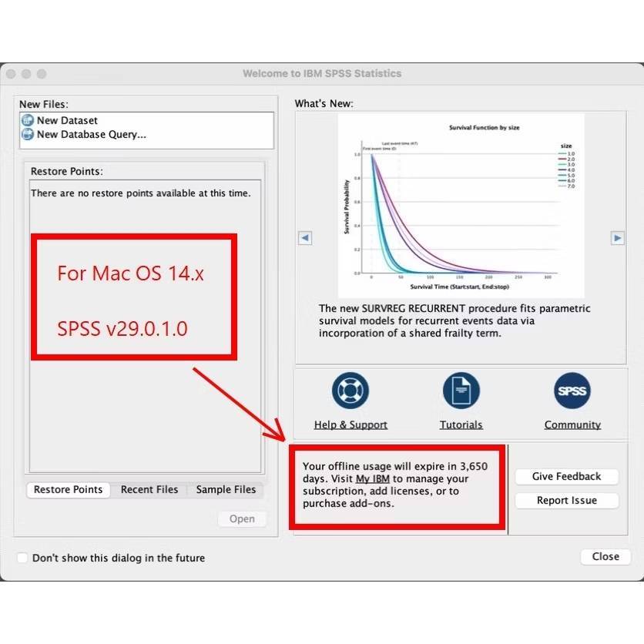Follow the My IBM link
Image resolution: width=644 pixels, height=644 pixels.
[372, 479]
